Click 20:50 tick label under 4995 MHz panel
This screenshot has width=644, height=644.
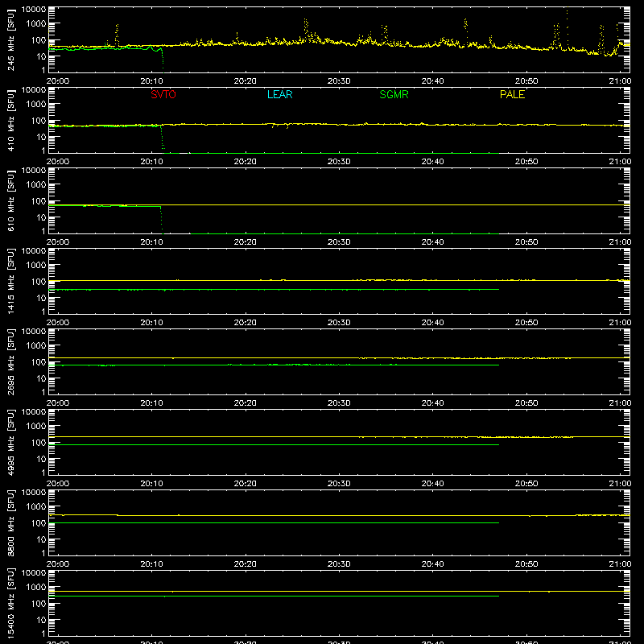[526, 484]
